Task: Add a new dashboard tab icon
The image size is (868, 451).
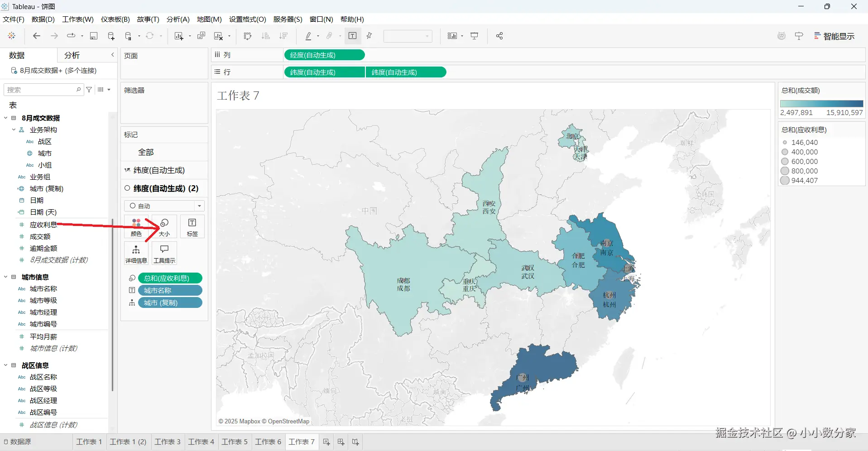Action: (x=341, y=442)
